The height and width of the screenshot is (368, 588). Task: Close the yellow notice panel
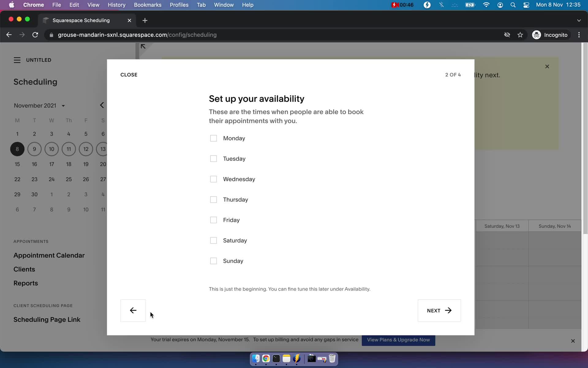(547, 67)
